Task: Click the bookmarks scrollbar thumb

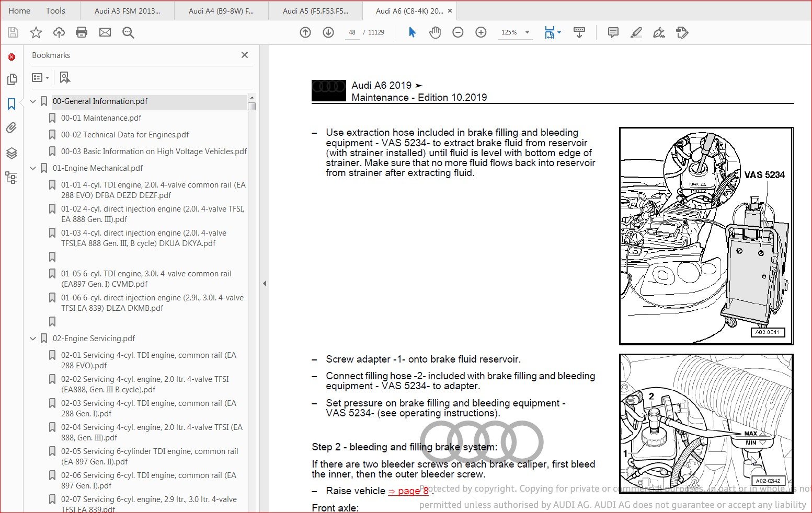Action: coord(252,106)
